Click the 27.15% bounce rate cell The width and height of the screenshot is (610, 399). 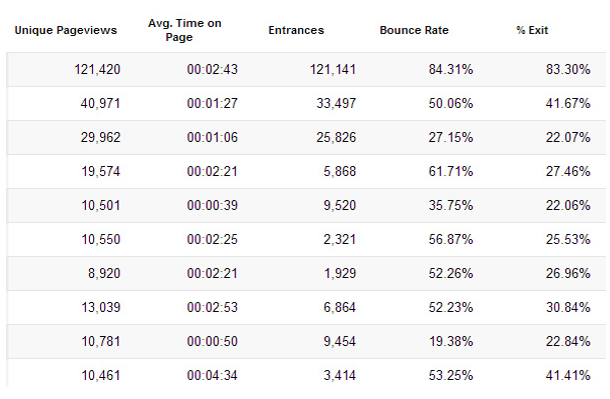[451, 137]
